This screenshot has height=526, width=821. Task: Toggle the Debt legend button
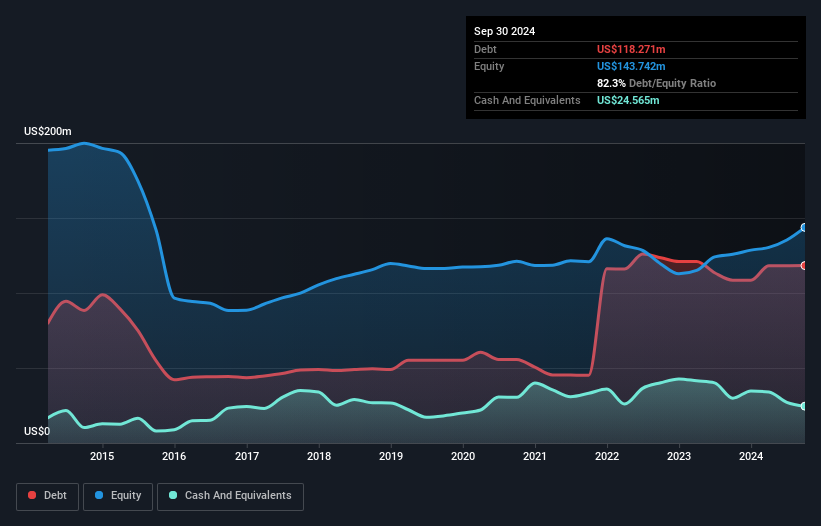pyautogui.click(x=48, y=496)
